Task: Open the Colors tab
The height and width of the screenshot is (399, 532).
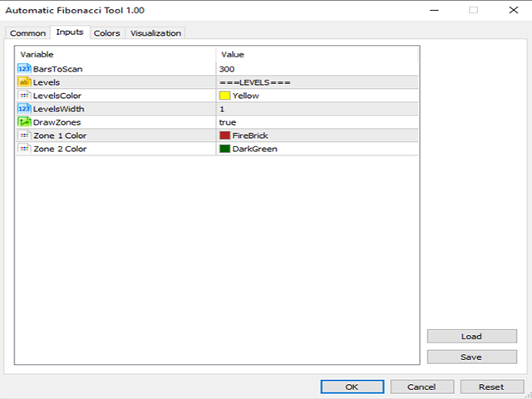Action: pos(107,33)
